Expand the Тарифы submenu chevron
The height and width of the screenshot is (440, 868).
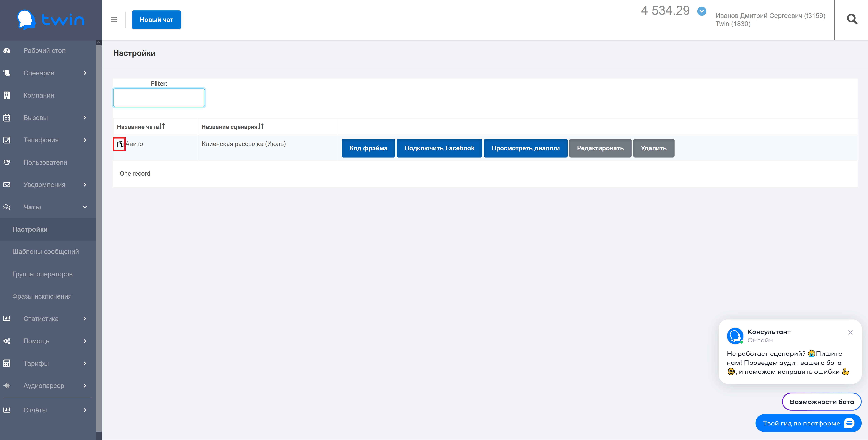tap(85, 363)
